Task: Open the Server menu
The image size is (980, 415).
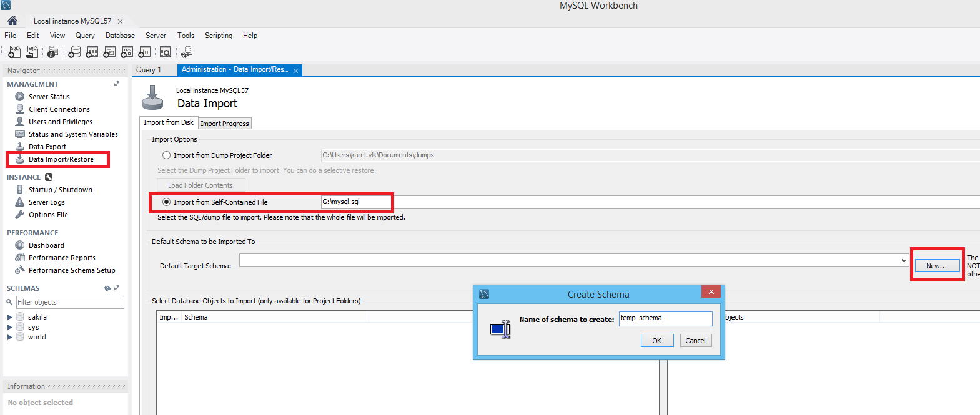Action: coord(156,36)
